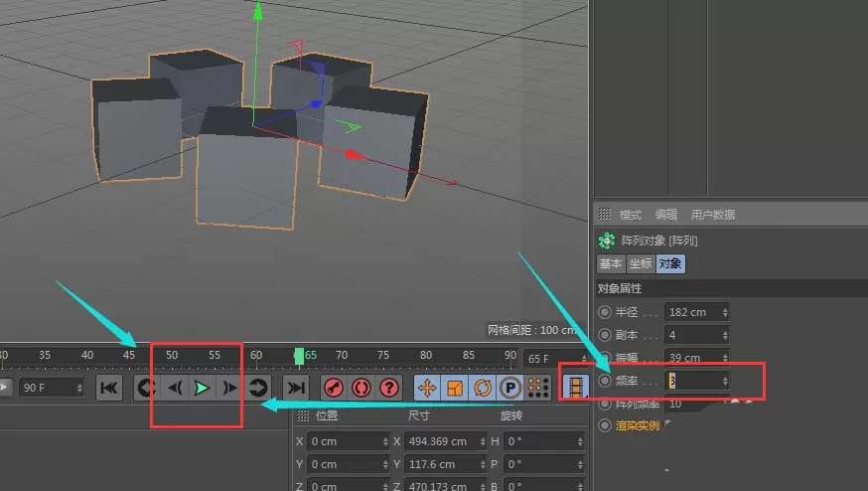Viewport: 868px width, 491px height.
Task: Jump to the end of the timeline
Action: click(x=296, y=388)
